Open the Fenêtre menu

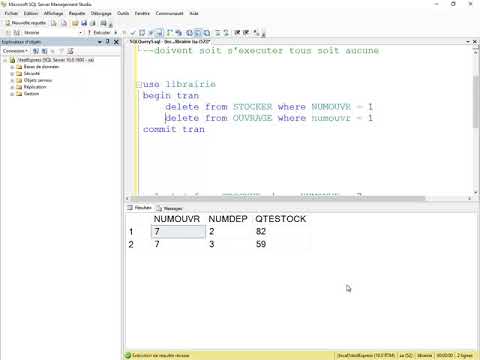142,13
